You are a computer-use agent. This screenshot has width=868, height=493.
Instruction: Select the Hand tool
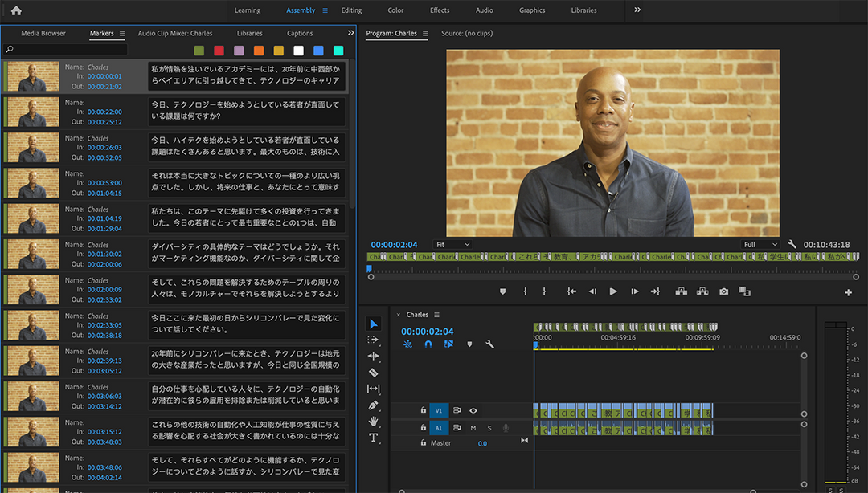(x=374, y=421)
